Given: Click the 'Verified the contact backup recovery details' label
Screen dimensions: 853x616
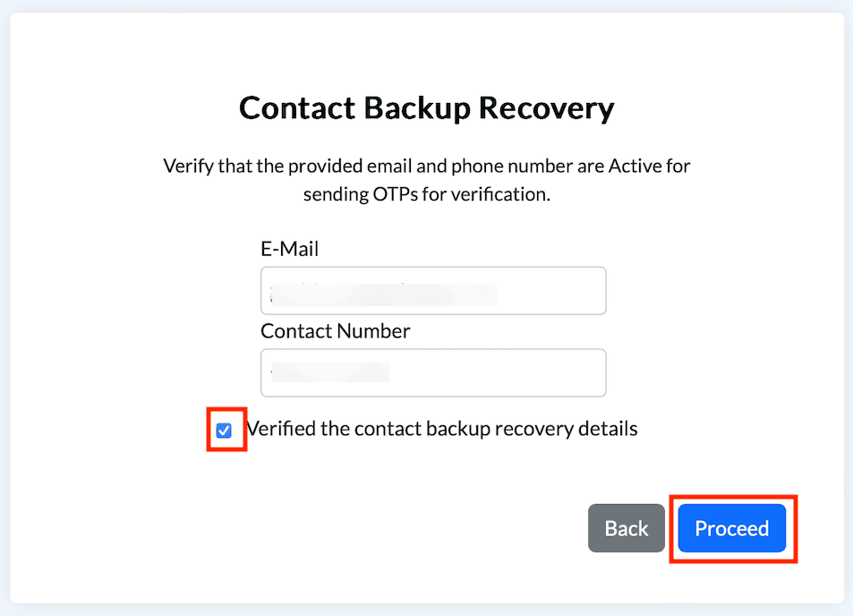Looking at the screenshot, I should (442, 429).
